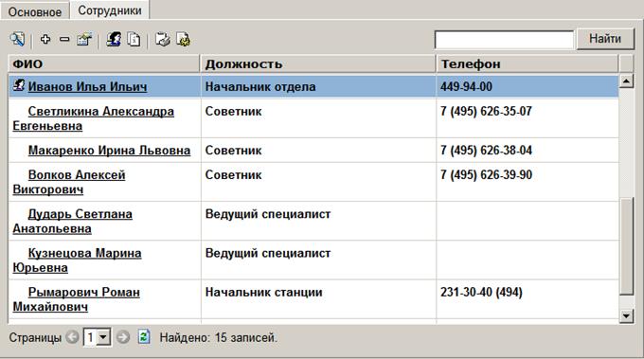Click the copy documents toolbar icon

134,40
